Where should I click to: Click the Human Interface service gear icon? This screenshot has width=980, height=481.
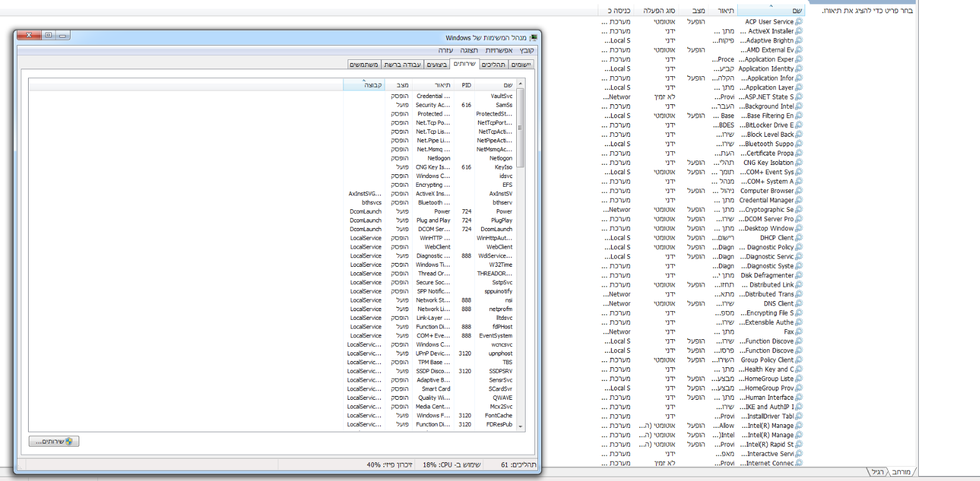(x=799, y=397)
